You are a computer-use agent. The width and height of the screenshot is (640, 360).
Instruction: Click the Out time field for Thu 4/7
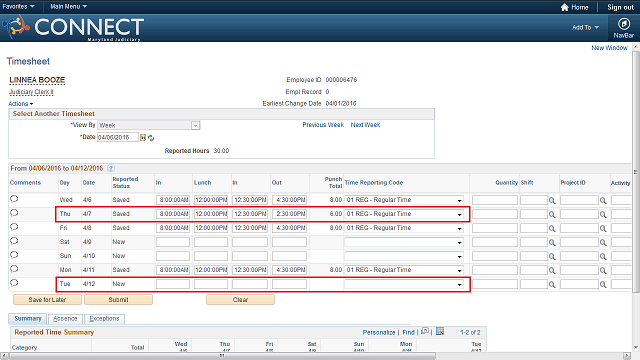(x=289, y=214)
